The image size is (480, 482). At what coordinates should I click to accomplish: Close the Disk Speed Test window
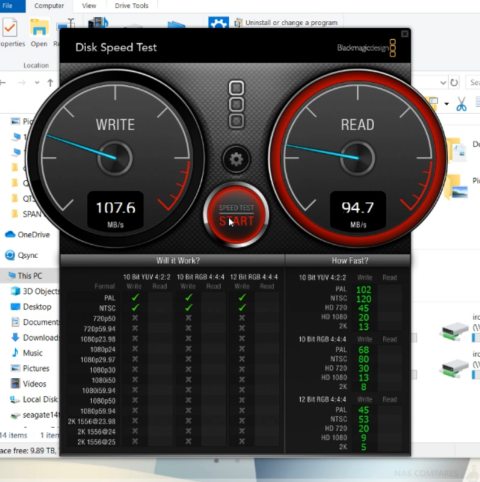[x=404, y=34]
